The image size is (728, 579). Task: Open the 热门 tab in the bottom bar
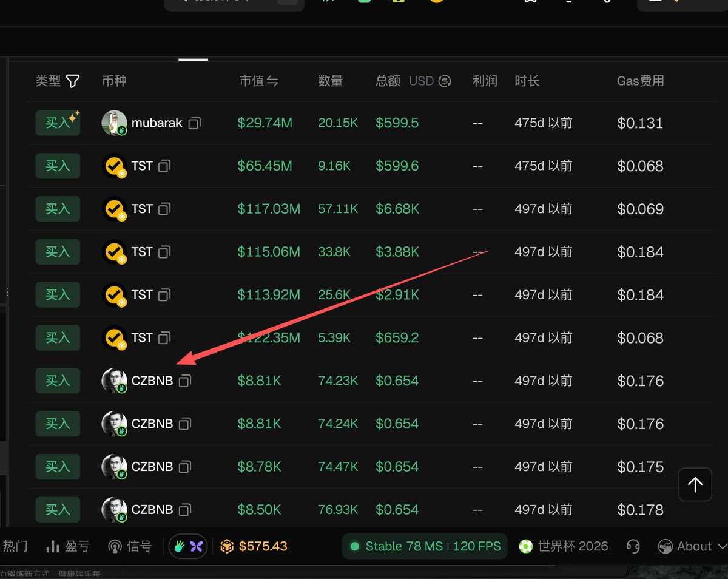pos(15,546)
